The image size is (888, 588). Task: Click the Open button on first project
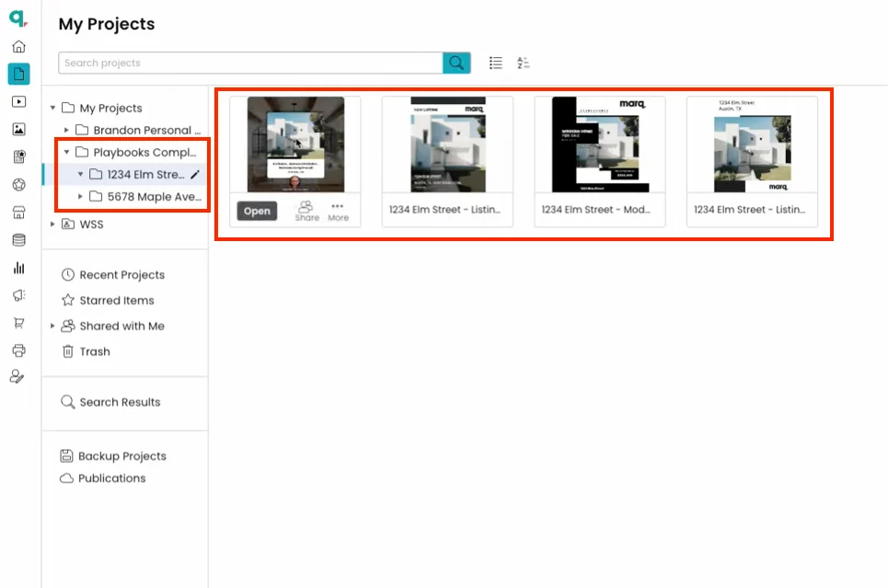coord(257,211)
